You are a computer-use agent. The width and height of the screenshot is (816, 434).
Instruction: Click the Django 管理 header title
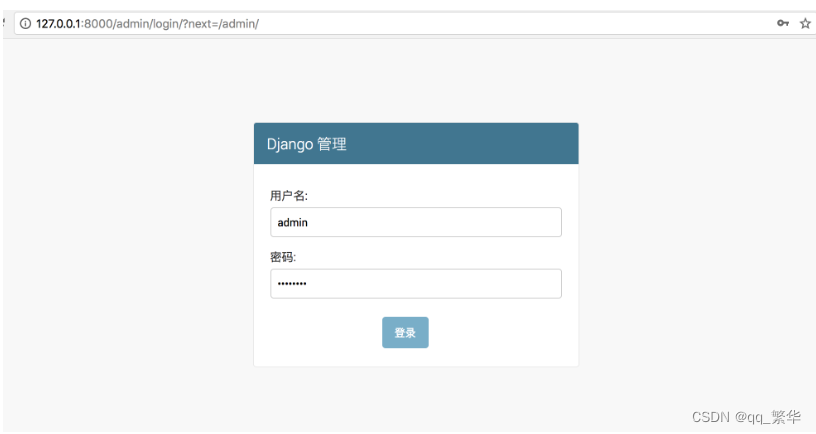pos(307,144)
